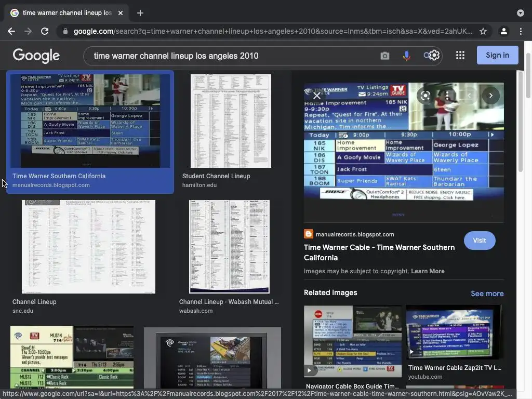The width and height of the screenshot is (532, 399).
Task: Go to next preview image
Action: pyautogui.click(x=490, y=96)
